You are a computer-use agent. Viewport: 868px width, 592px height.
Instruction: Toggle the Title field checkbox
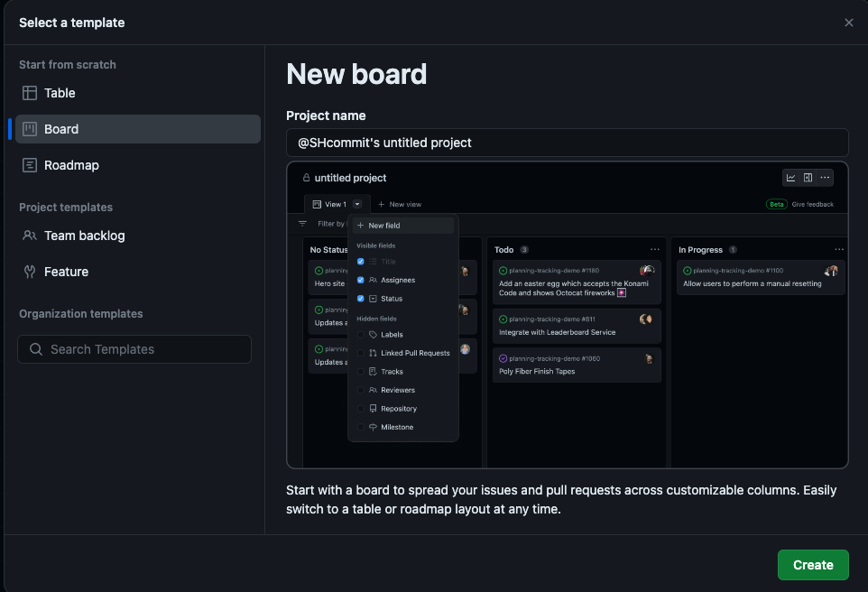click(x=360, y=262)
